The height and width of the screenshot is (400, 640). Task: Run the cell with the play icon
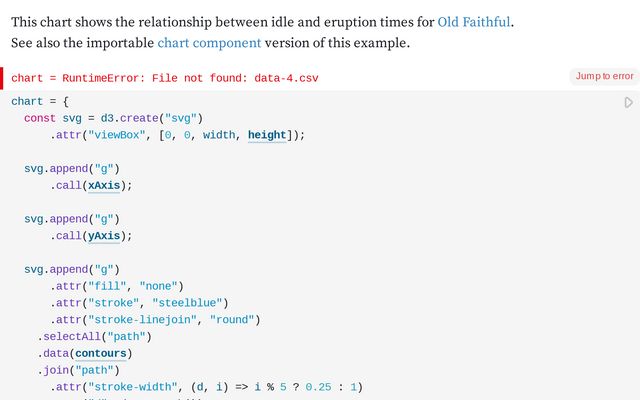coord(628,102)
